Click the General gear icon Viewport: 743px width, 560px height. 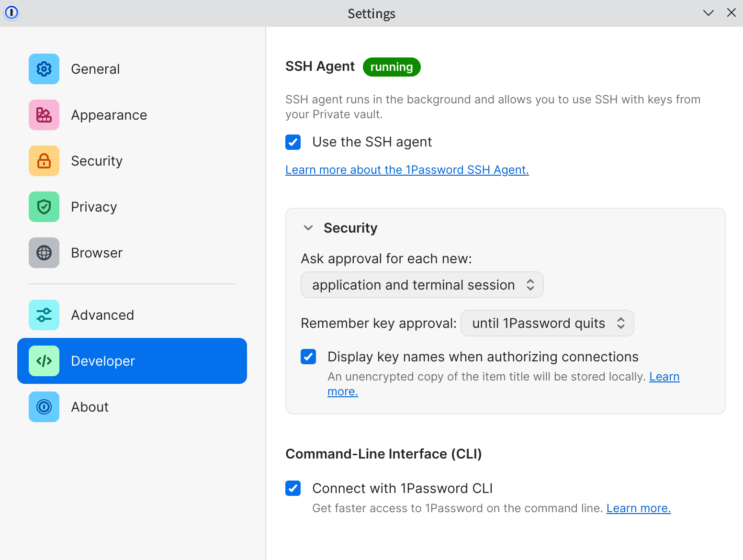(x=44, y=69)
